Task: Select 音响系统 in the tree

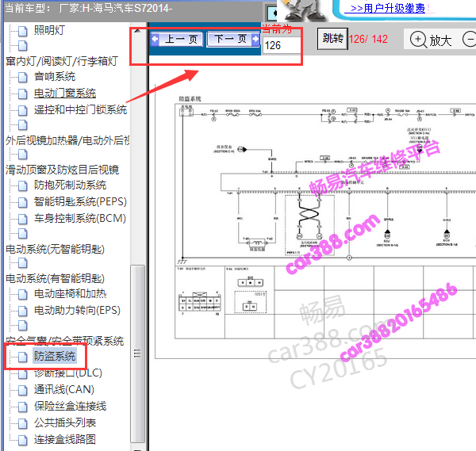Action: pyautogui.click(x=55, y=76)
